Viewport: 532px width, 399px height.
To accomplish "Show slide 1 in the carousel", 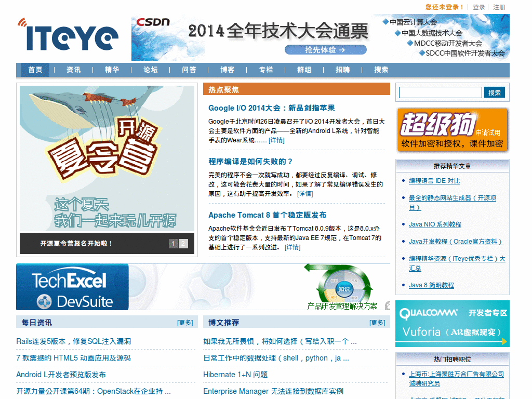I will click(174, 243).
